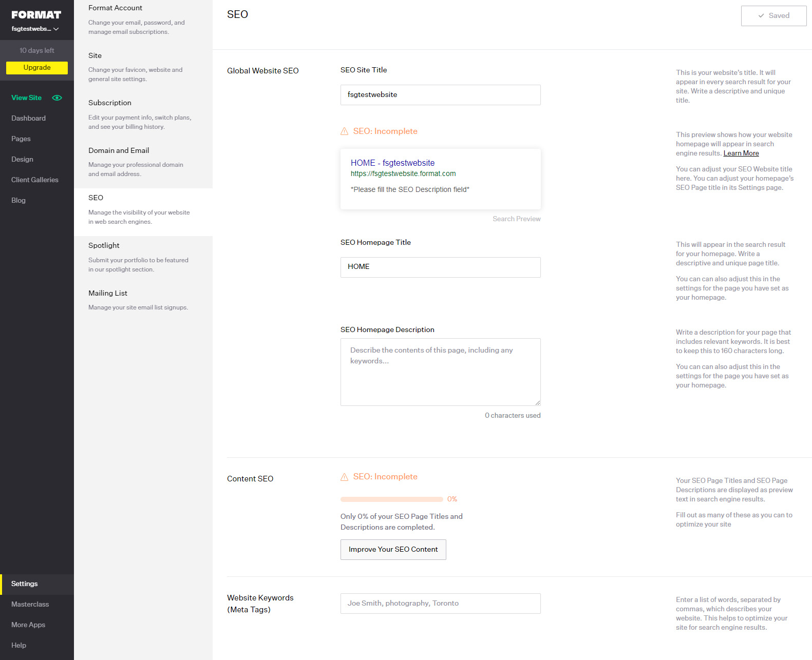Image resolution: width=812 pixels, height=660 pixels.
Task: Click warning icon beside Content SEO Incomplete
Action: (x=344, y=477)
